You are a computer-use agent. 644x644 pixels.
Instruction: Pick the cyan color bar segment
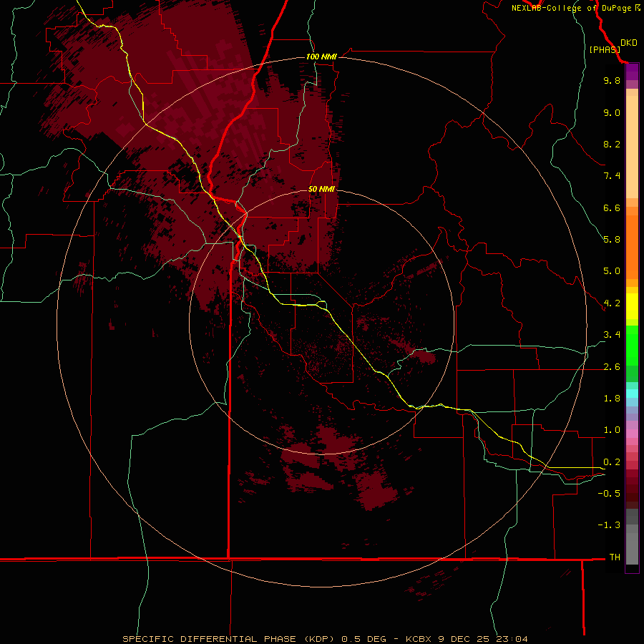click(632, 394)
